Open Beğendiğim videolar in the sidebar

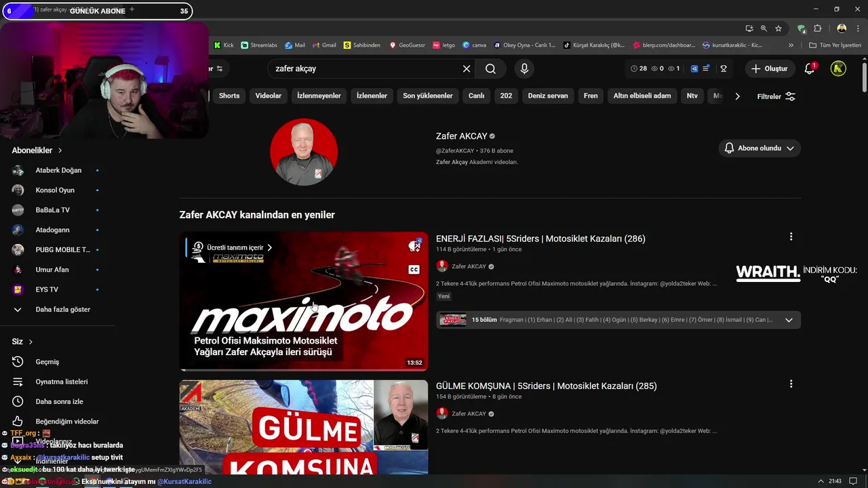[x=66, y=422]
